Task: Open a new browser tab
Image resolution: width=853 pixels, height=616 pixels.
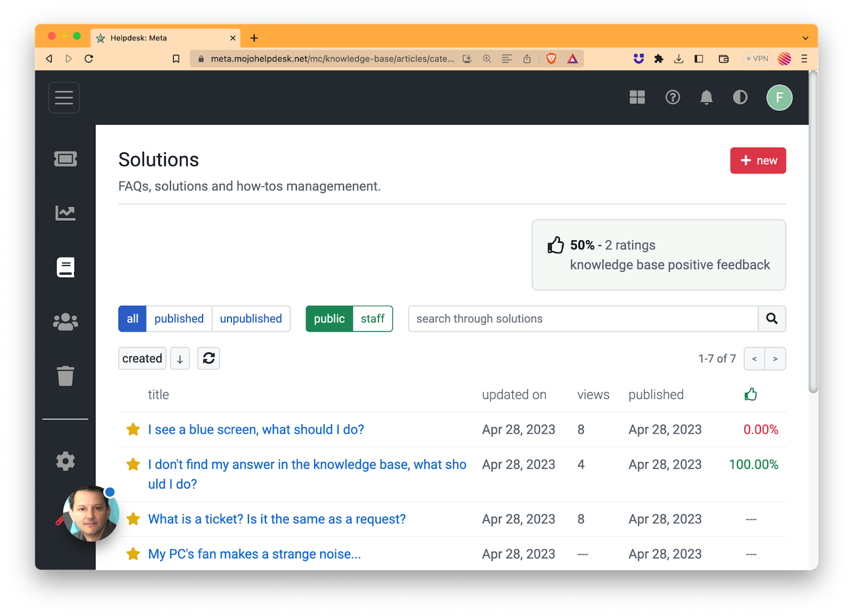Action: (254, 38)
